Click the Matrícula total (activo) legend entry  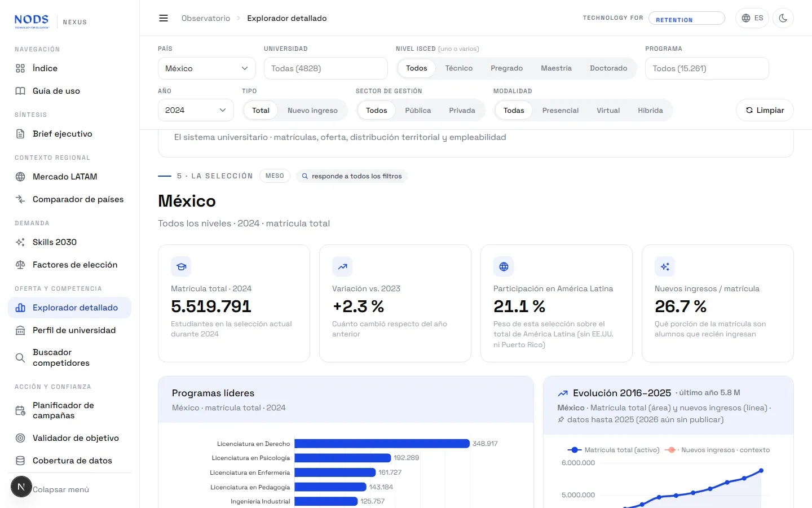pyautogui.click(x=614, y=450)
